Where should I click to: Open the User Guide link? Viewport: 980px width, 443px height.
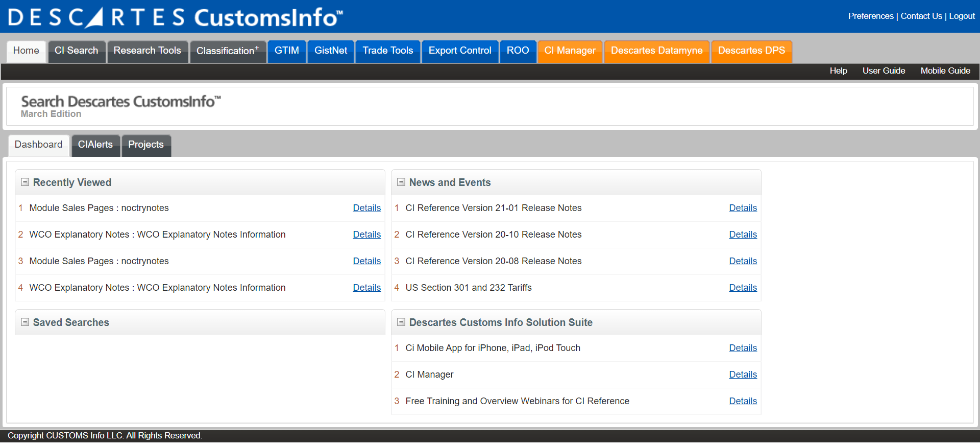(884, 71)
